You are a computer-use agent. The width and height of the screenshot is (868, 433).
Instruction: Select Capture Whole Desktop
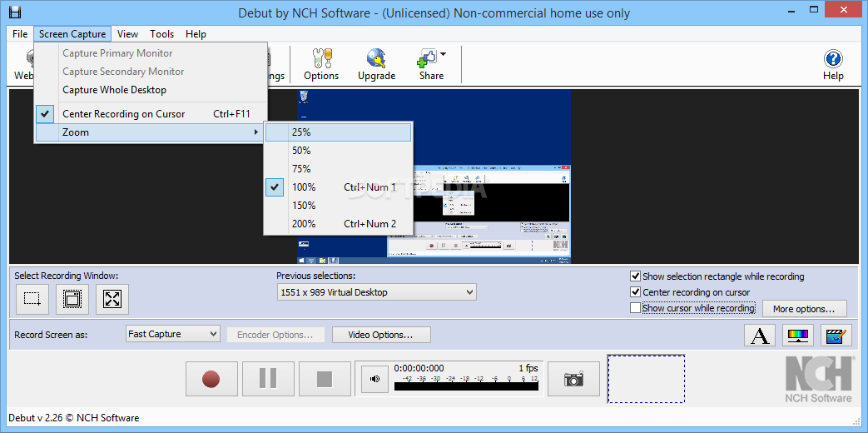(x=151, y=90)
